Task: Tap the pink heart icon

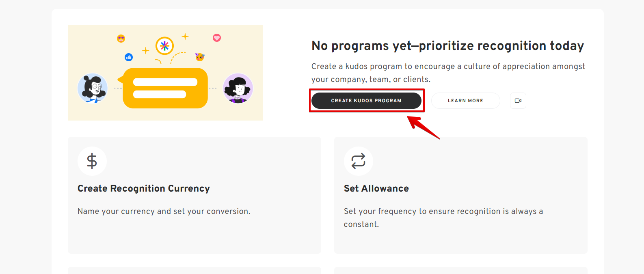Action: (217, 38)
